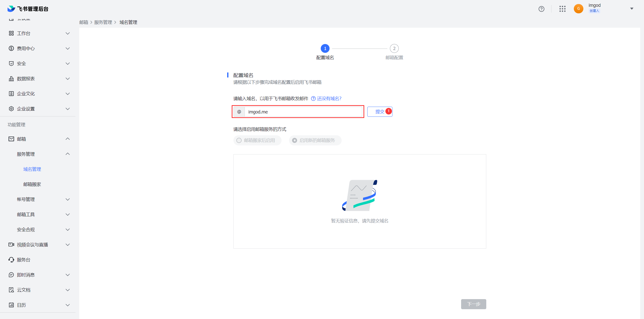Click the 提交 submit button
This screenshot has height=319, width=644.
(x=379, y=112)
